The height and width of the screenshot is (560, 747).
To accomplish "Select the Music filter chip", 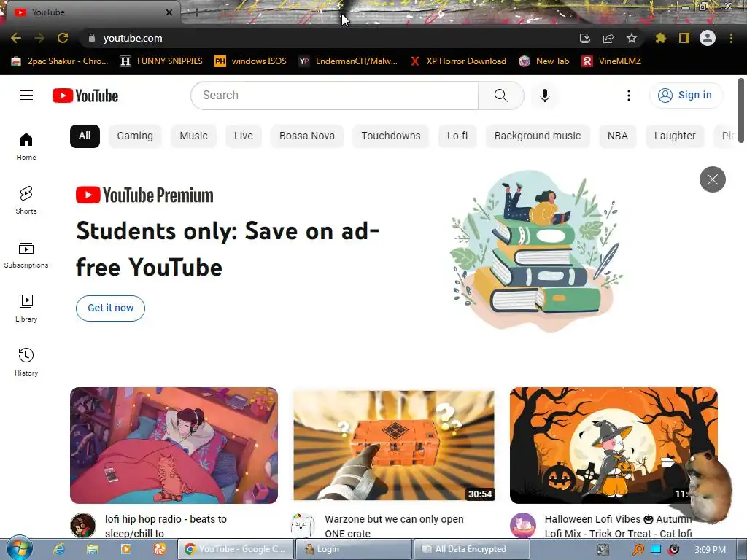I will coord(193,136).
